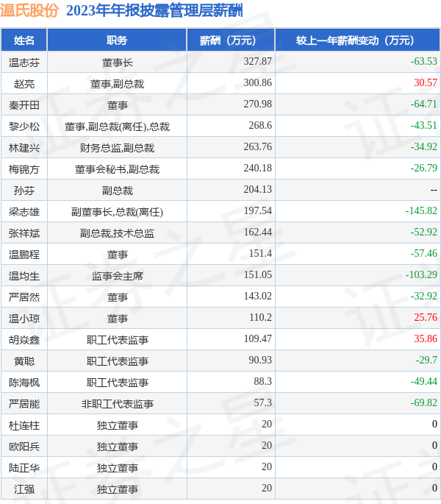Image resolution: width=441 pixels, height=504 pixels.
Task: Click the 财务总监,副总裁 position cell
Action: click(117, 147)
